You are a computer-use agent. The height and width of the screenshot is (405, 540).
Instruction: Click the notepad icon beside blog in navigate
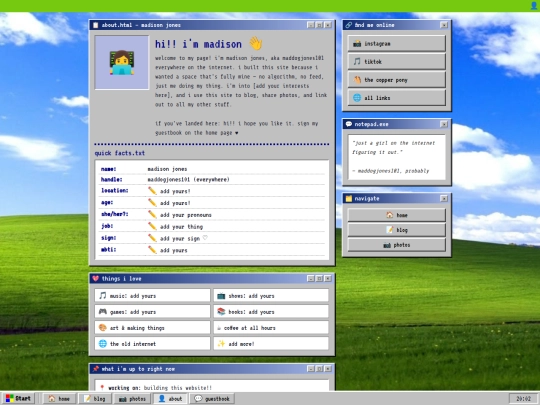(x=390, y=230)
